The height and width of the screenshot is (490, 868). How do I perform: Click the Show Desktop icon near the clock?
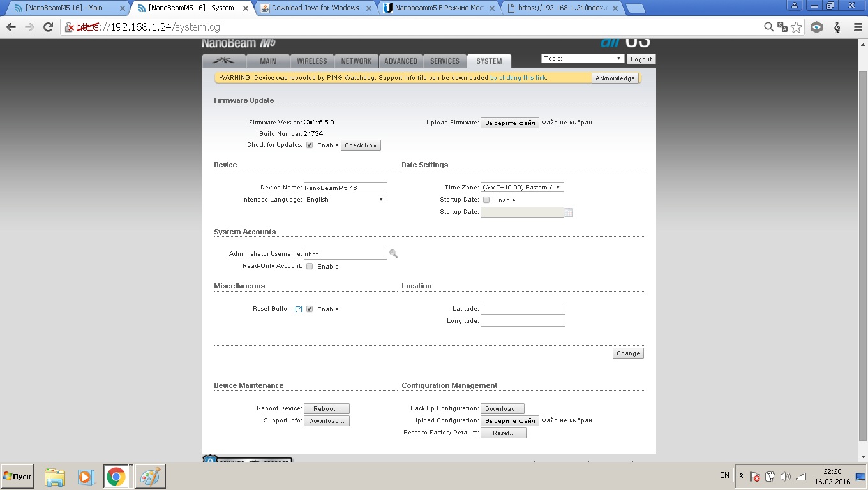861,477
